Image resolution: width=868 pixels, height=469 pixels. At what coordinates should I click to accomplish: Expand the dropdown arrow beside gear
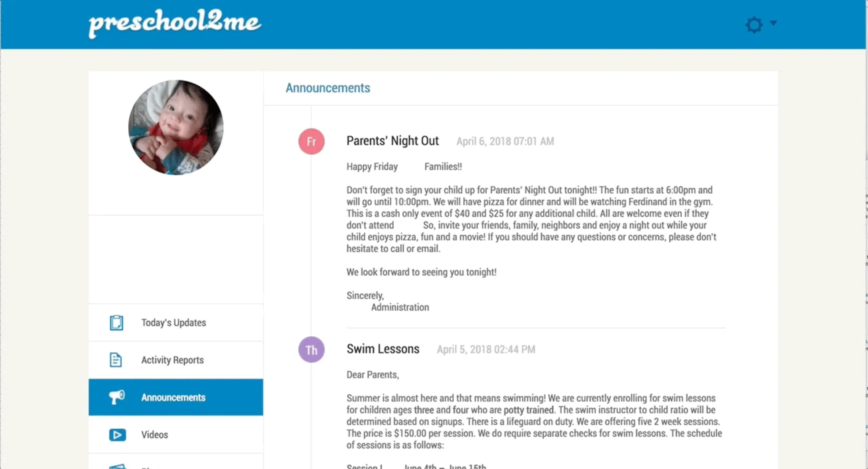(x=773, y=23)
